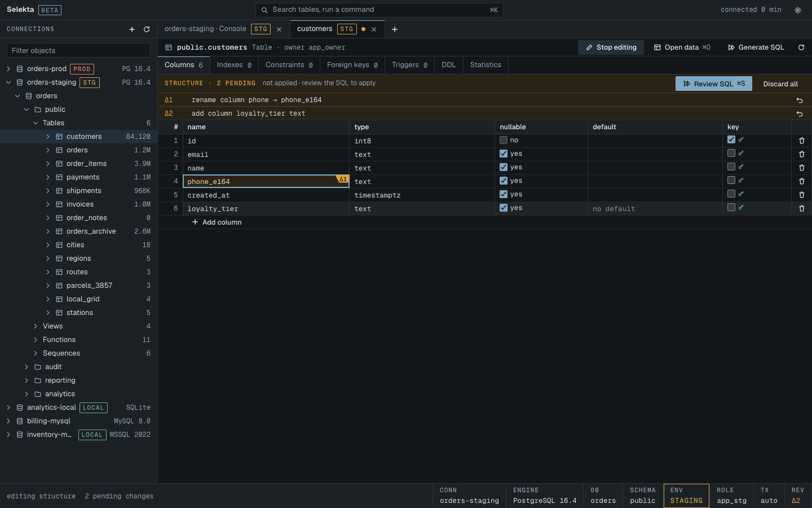Toggle the light/dark theme icon
Image resolution: width=812 pixels, height=508 pixels.
[798, 10]
